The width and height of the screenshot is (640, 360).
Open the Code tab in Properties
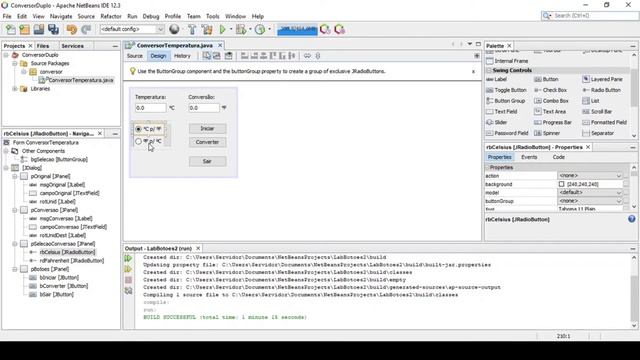[x=558, y=157]
